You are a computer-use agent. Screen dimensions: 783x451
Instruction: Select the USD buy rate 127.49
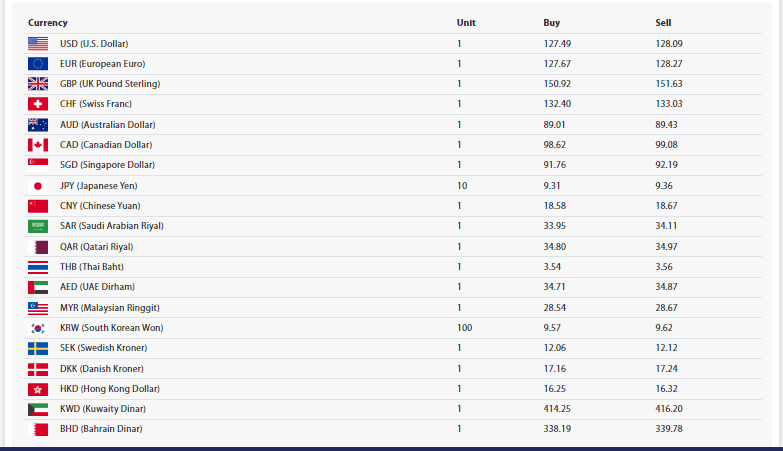pyautogui.click(x=557, y=43)
